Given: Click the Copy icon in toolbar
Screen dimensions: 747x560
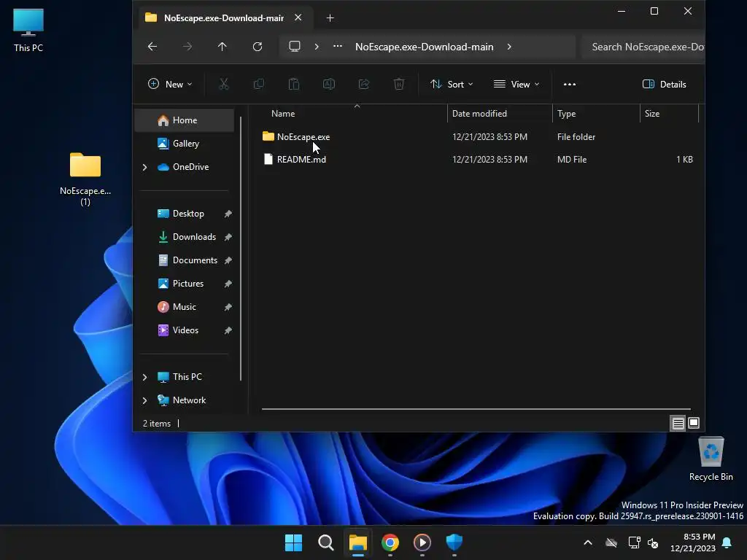Looking at the screenshot, I should point(259,85).
